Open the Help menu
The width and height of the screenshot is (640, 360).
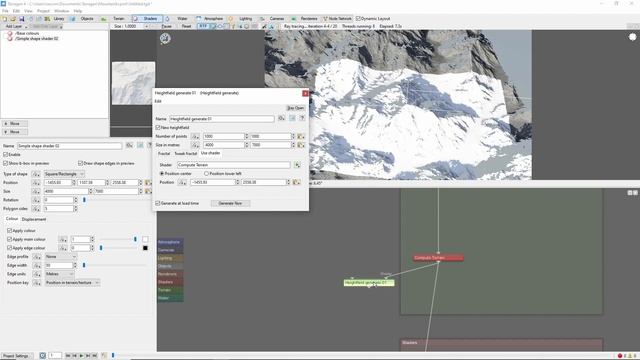(78, 11)
